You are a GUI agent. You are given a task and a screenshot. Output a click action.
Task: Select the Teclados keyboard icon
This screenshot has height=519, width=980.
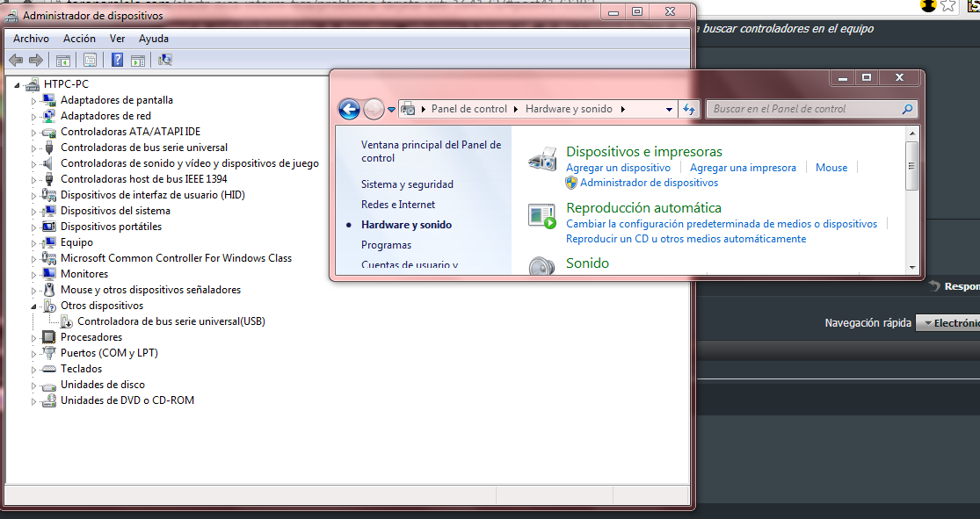pyautogui.click(x=48, y=369)
